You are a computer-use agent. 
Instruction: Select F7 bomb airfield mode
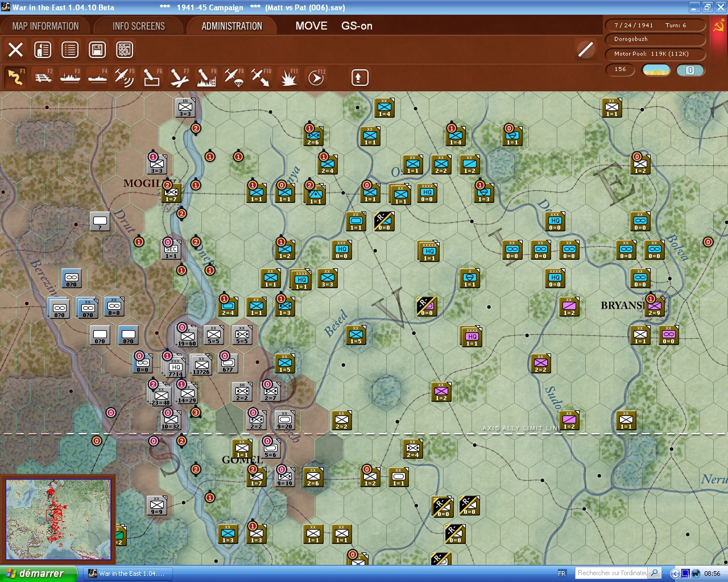179,77
